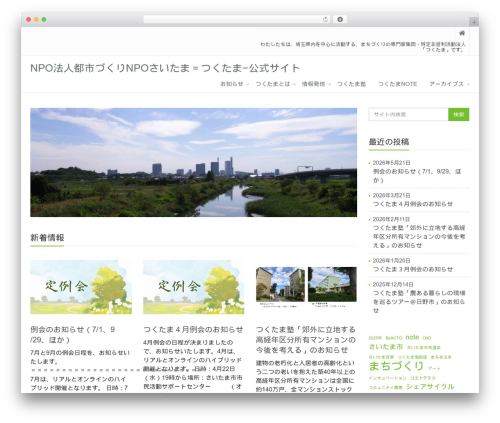Open sidebar post about 日野市 tour
The width and height of the screenshot is (500, 423).
(419, 302)
